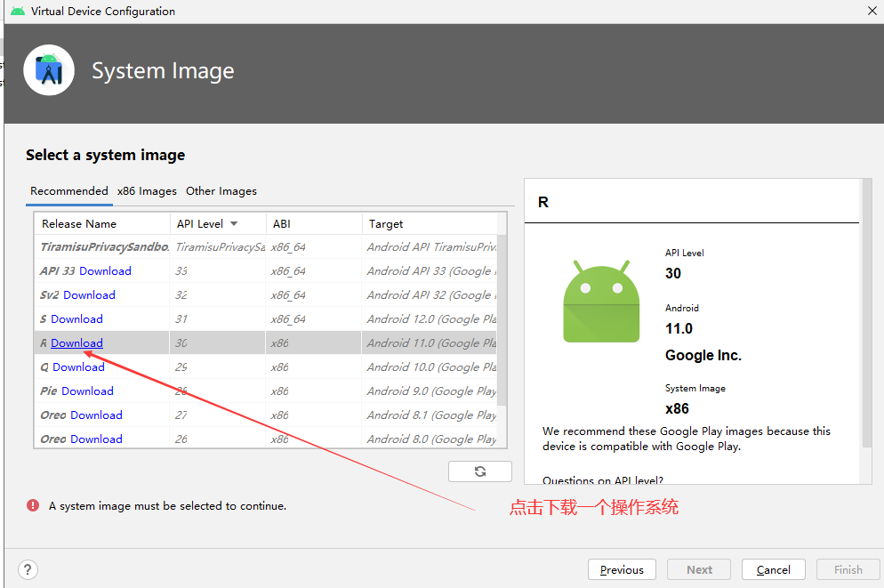
Task: Select Android 10.0 target cell
Action: tap(430, 367)
